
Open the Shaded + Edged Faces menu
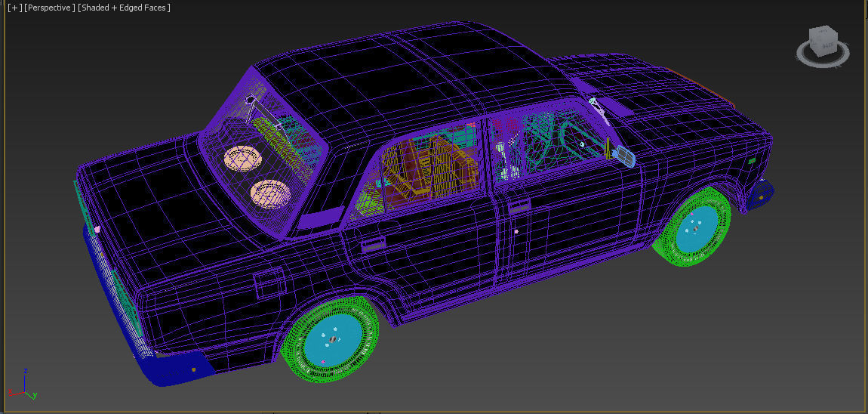click(x=125, y=8)
